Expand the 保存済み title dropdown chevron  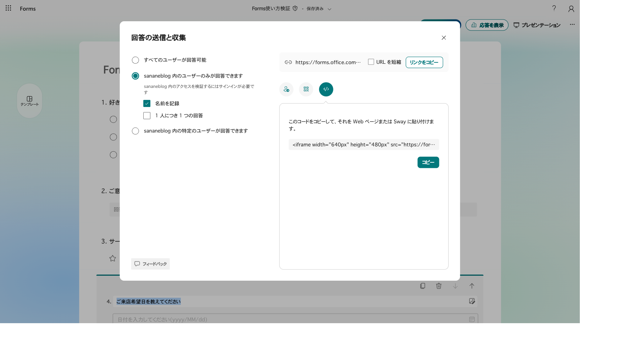[x=329, y=9]
